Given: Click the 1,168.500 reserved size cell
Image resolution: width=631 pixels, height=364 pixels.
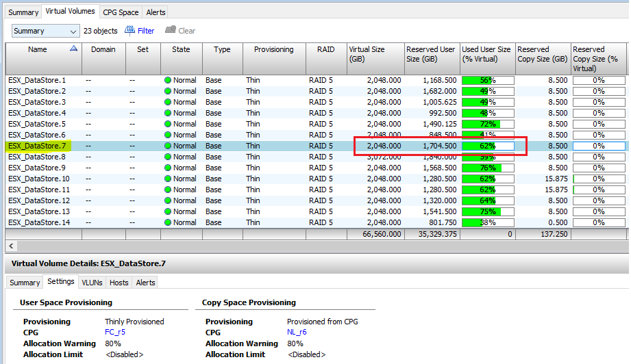Looking at the screenshot, I should (439, 80).
